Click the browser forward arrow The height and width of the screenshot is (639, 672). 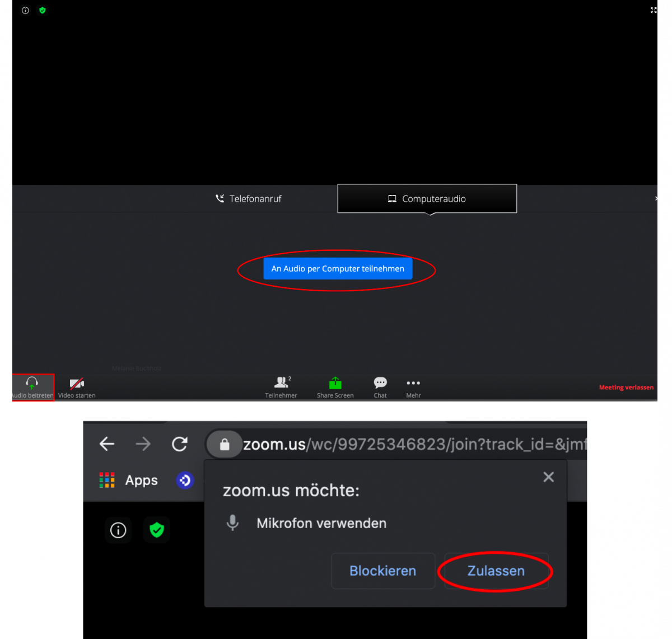143,444
